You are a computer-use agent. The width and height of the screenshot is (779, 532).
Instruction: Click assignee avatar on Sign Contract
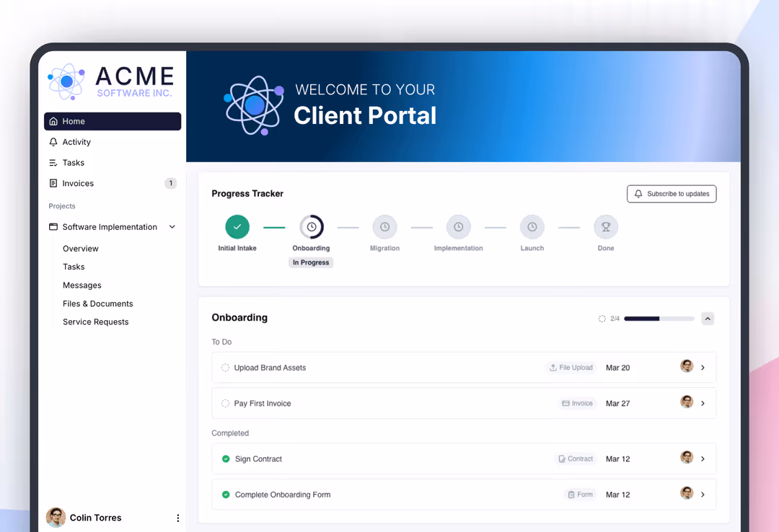coord(687,458)
